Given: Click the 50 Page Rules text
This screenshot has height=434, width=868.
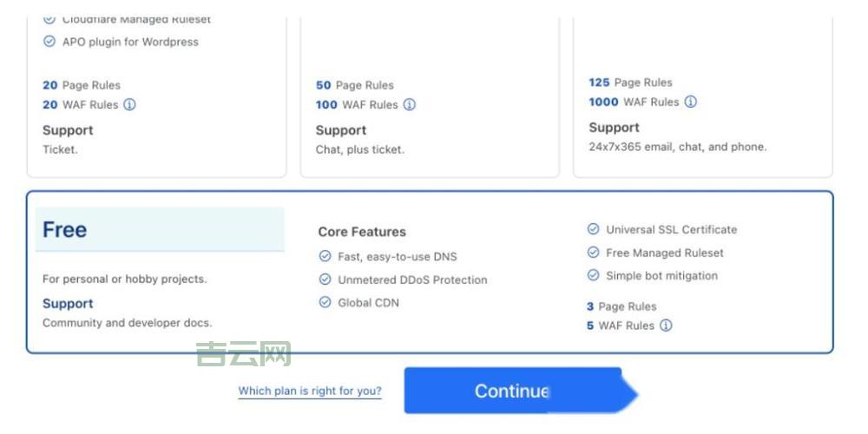Looking at the screenshot, I should (354, 85).
